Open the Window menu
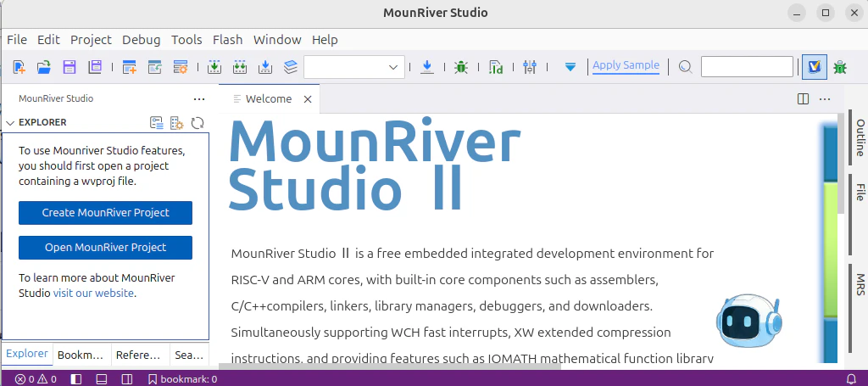Viewport: 868px width, 386px height. point(277,40)
